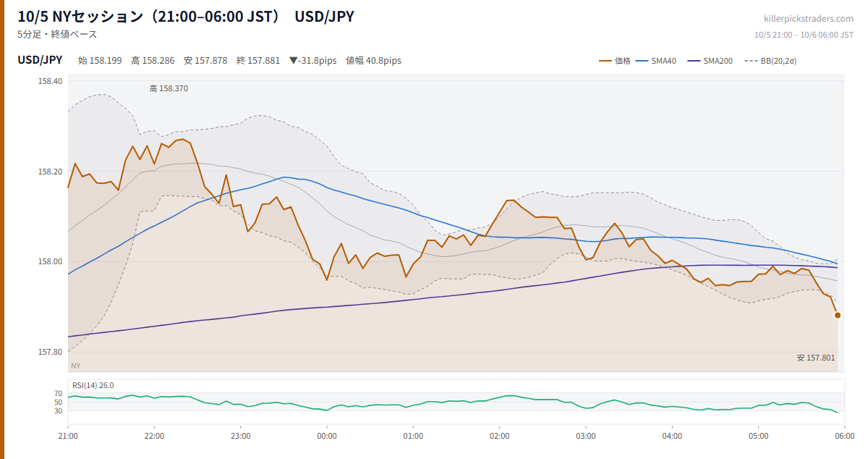
Task: Click the 05:00 time axis label
Action: 759,437
